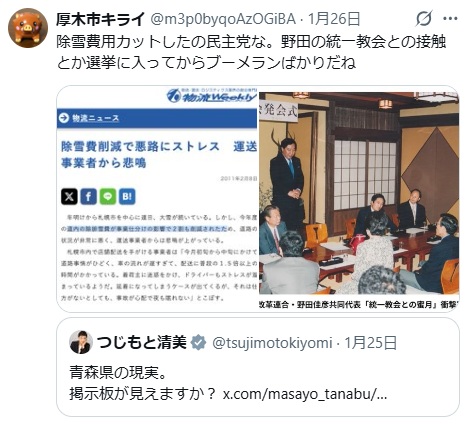The width and height of the screenshot is (469, 426).
Task: Click the LINE share icon
Action: click(x=108, y=196)
